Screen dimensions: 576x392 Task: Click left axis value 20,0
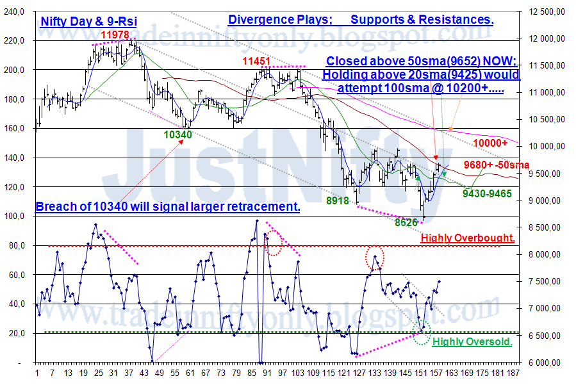[x=17, y=333]
